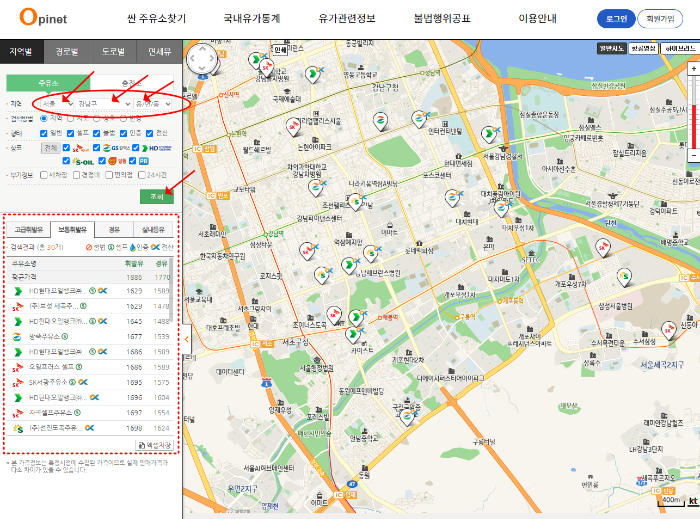Click the GS marker near 구립국악중
This screenshot has height=519, width=700.
click(x=408, y=417)
